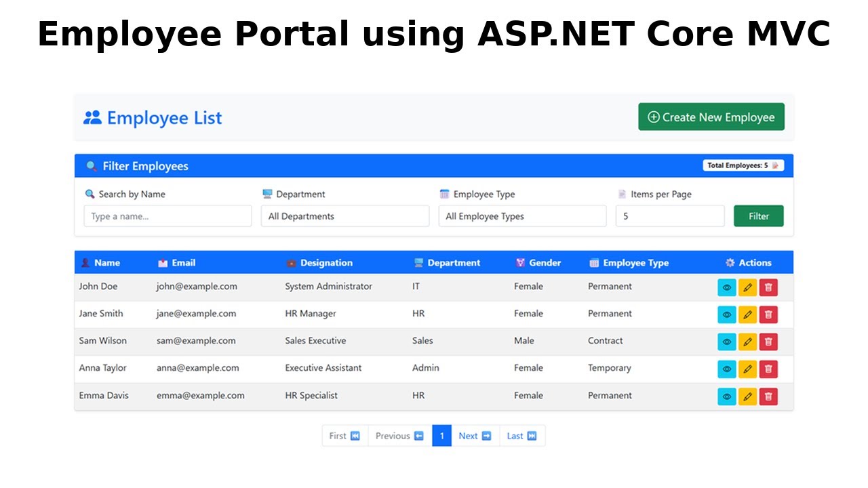Click the Employee Type column header
Image resolution: width=868 pixels, height=488 pixels.
(629, 263)
